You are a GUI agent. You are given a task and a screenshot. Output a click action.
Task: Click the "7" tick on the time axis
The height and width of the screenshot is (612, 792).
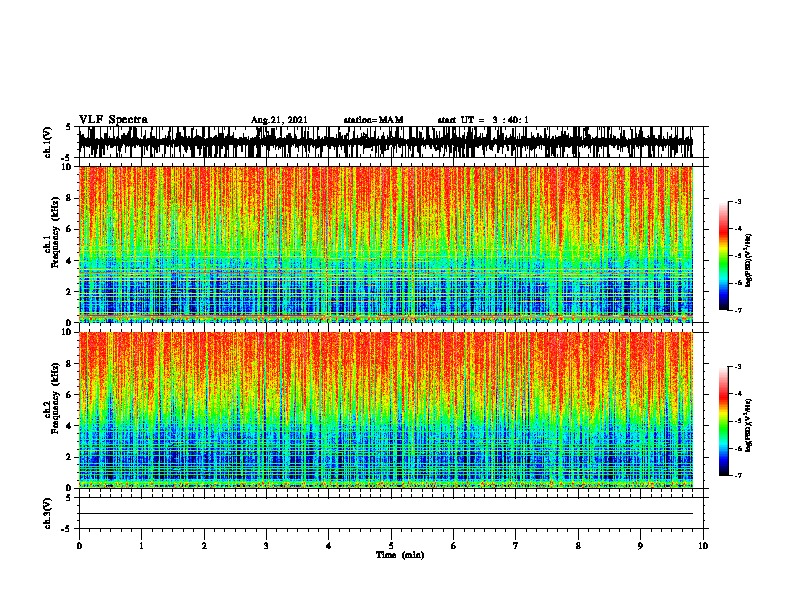point(516,546)
